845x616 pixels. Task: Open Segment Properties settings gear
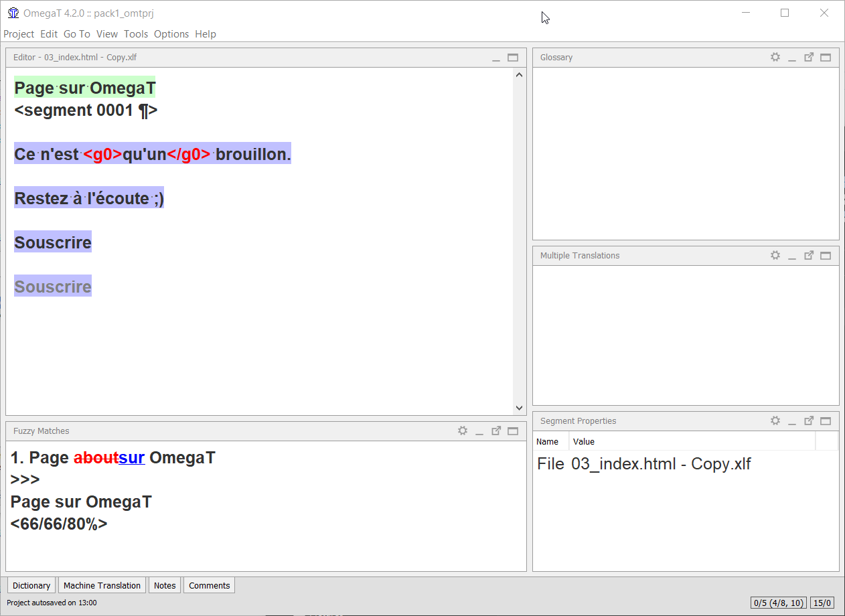click(775, 421)
